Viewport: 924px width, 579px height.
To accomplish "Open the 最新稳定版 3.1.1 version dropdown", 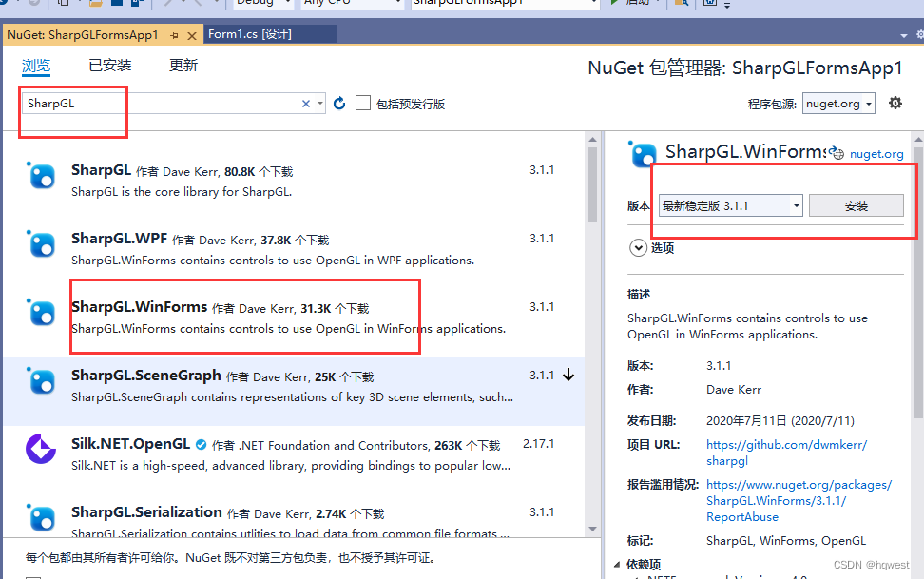I will (730, 205).
